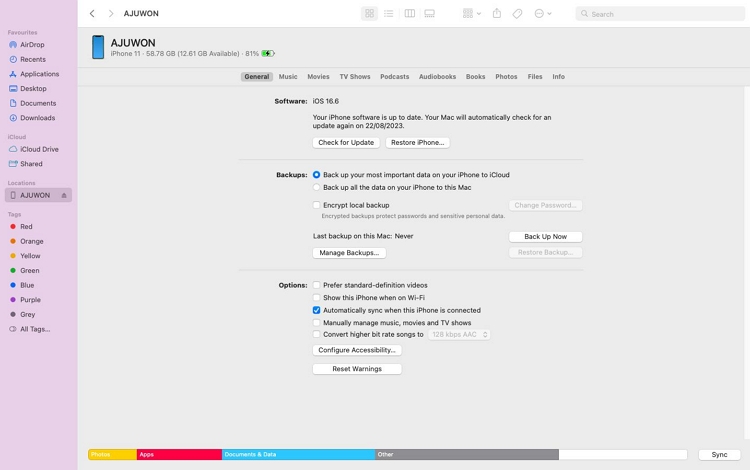The width and height of the screenshot is (750, 470).
Task: Click the Photos storage bar segment
Action: (x=112, y=455)
